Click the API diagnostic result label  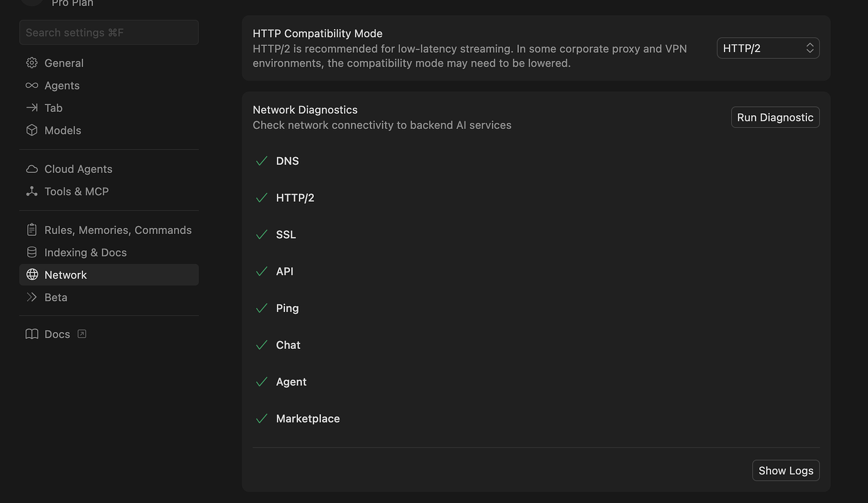285,271
